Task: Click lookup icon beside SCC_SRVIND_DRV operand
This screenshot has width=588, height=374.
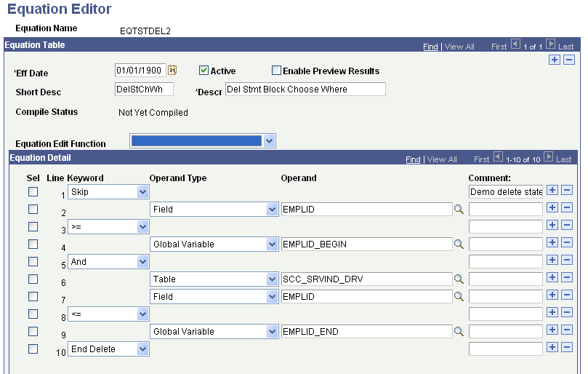Action: (459, 279)
